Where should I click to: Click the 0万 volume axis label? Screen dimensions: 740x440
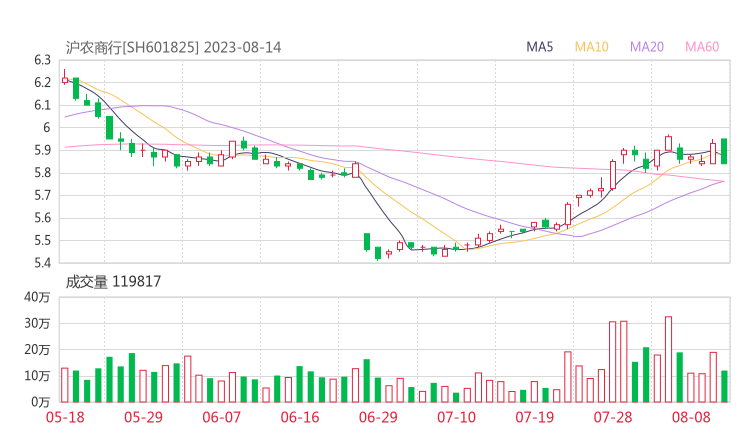click(x=41, y=402)
